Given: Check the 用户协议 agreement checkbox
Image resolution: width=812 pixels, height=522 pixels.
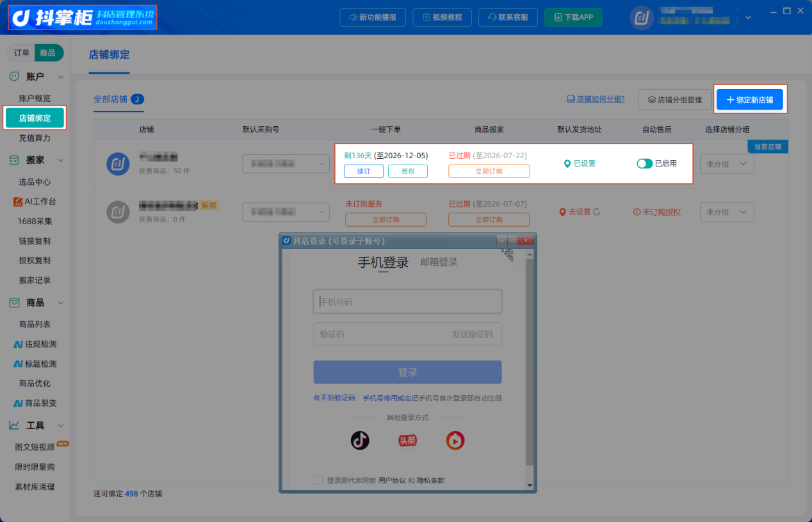Looking at the screenshot, I should pos(318,480).
